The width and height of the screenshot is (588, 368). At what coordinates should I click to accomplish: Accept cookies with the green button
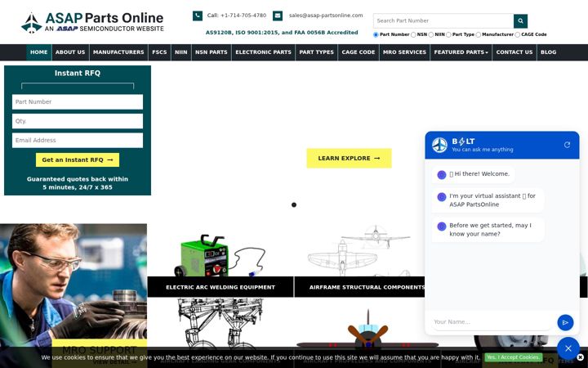[514, 357]
